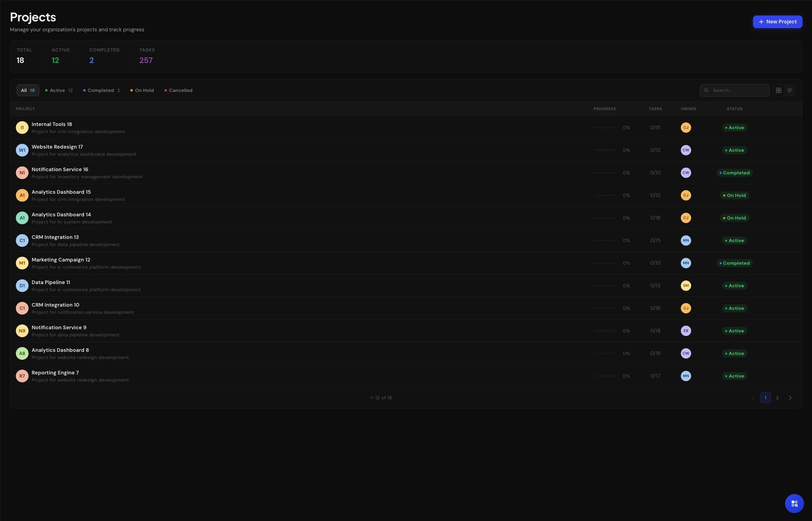Click progress bar of Marketing Campaign 12
Image resolution: width=812 pixels, height=521 pixels.
click(x=604, y=263)
